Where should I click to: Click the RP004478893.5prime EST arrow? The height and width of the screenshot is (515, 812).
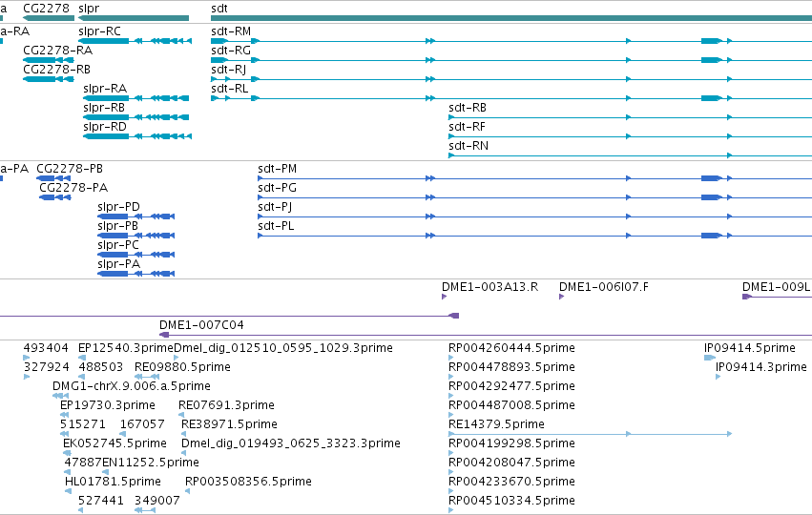(450, 378)
